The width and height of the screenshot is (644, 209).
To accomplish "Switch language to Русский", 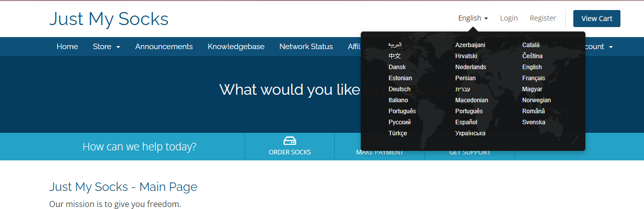I will pyautogui.click(x=399, y=122).
